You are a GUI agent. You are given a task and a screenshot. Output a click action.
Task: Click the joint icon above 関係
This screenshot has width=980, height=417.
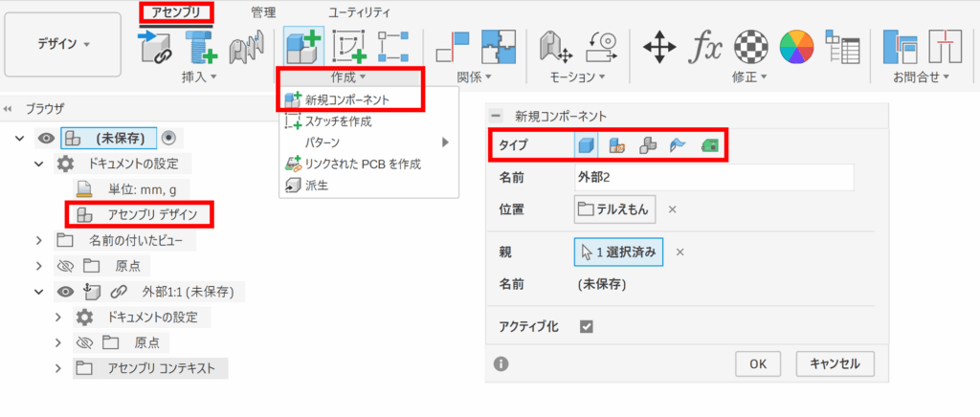(x=453, y=46)
